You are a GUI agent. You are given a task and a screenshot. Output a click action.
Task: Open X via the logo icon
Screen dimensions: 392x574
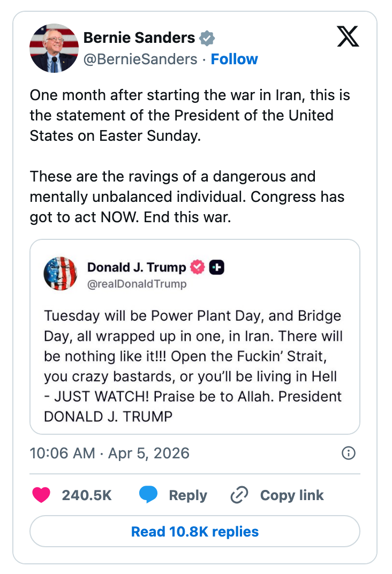click(x=348, y=36)
